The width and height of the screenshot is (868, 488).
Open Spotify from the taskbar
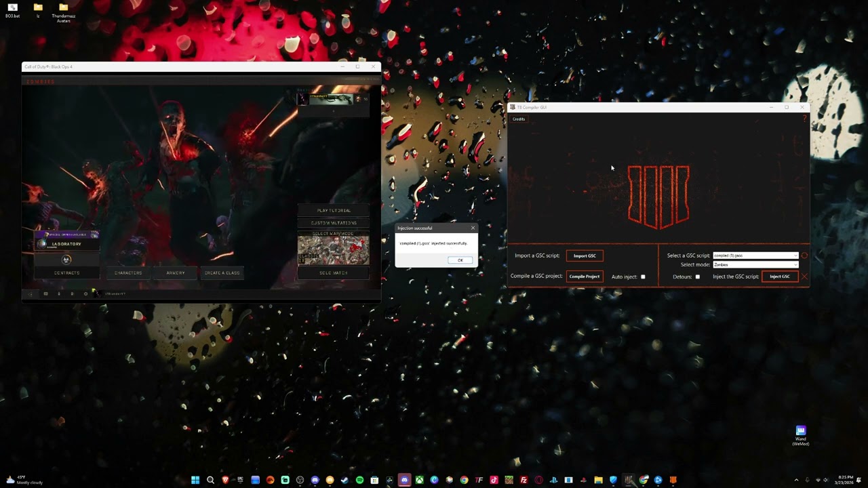tap(359, 480)
